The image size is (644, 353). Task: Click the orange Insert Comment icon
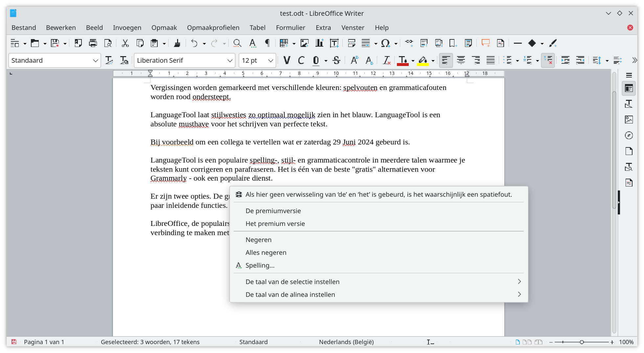[x=485, y=43]
